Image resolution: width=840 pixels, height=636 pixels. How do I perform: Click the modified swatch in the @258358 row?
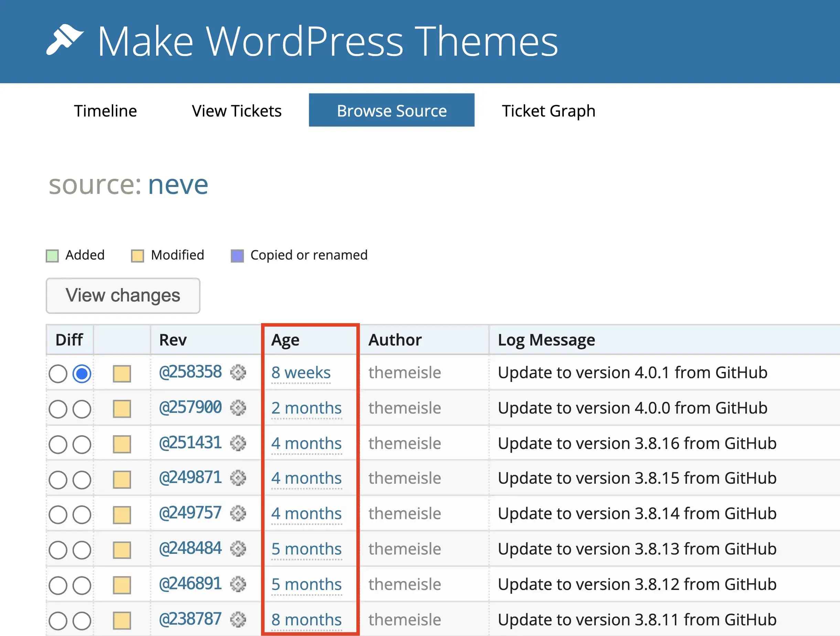(122, 374)
